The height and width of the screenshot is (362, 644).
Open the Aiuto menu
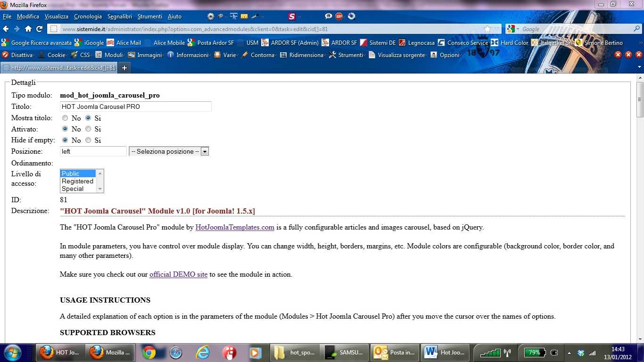(174, 16)
